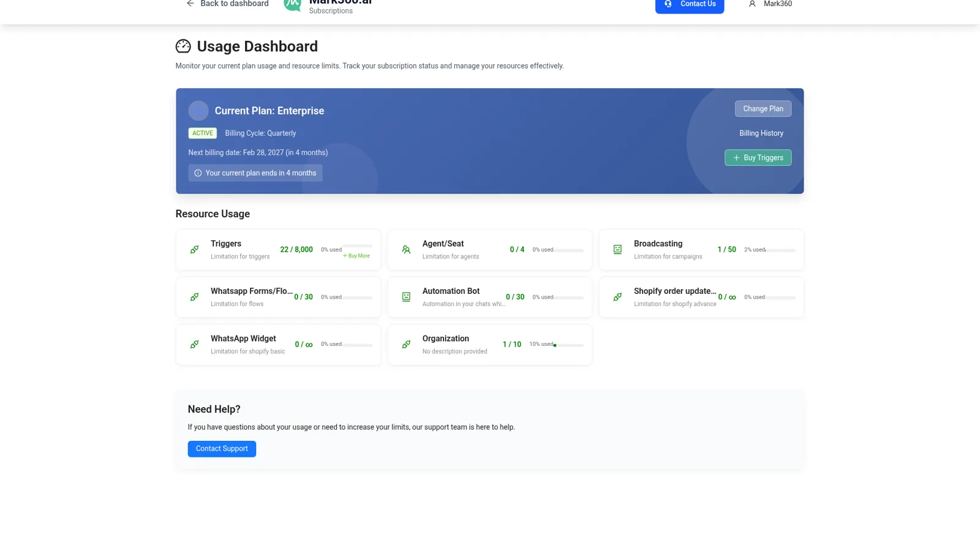Click the info icon in plan-ends notice
This screenshot has height=551, width=980.
pos(198,173)
